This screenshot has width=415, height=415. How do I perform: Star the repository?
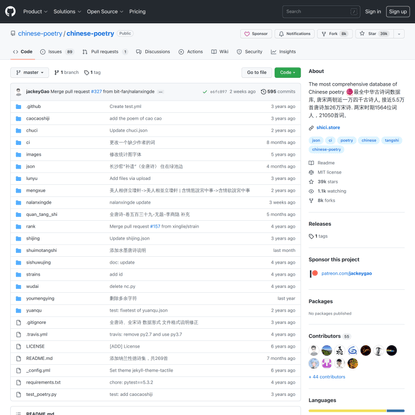point(374,34)
